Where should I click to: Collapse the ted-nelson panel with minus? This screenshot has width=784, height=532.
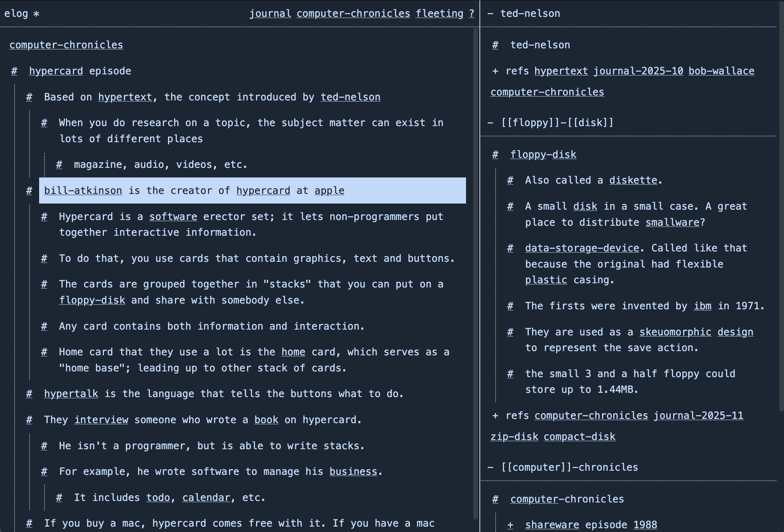pos(490,14)
